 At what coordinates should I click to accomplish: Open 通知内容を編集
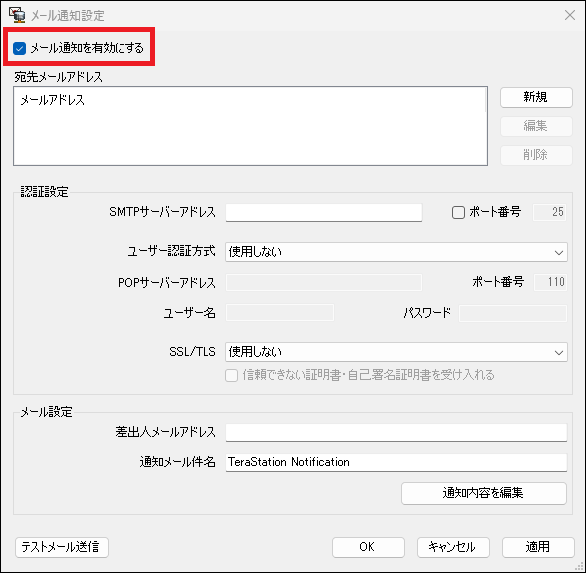(484, 493)
